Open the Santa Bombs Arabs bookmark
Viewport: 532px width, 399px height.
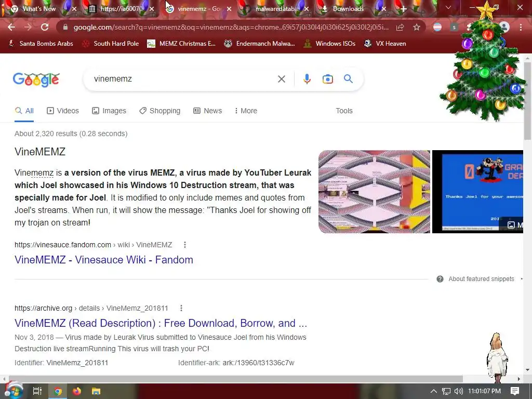pos(41,44)
